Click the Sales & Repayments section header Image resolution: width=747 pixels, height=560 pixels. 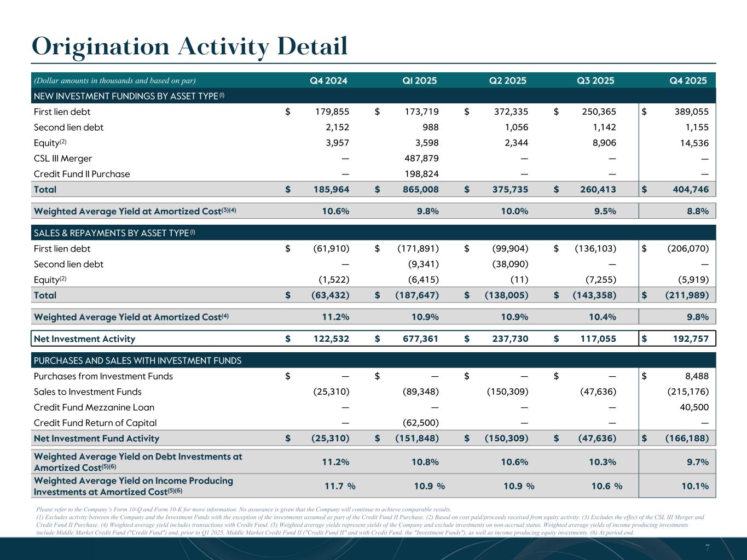click(x=114, y=233)
